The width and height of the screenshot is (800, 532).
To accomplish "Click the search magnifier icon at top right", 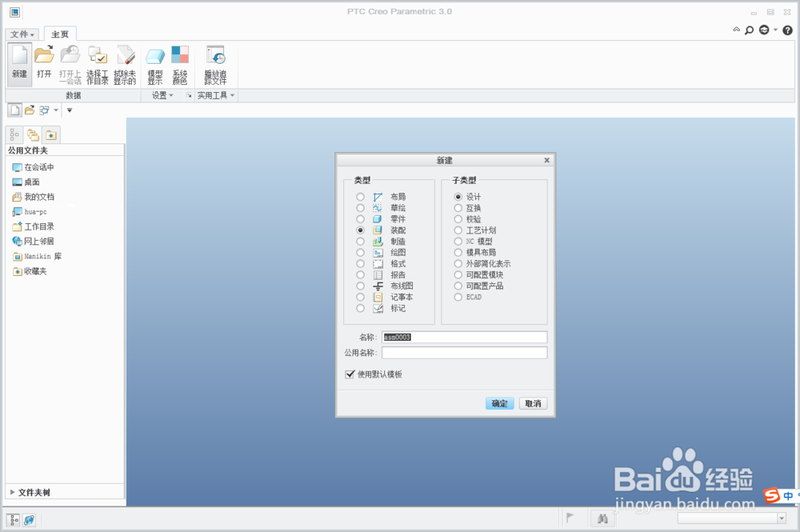I will 749,30.
